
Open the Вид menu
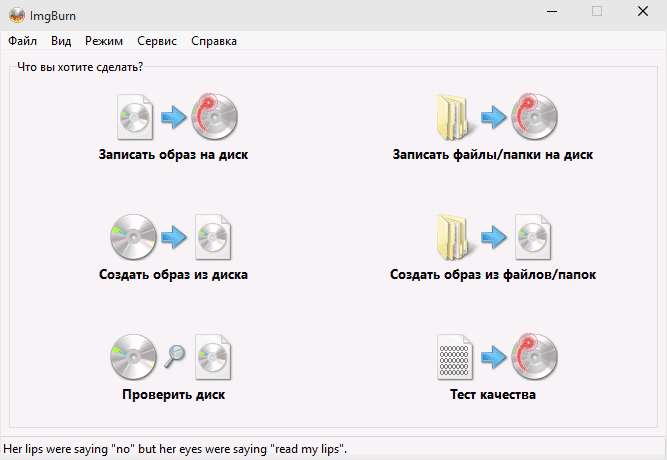click(61, 41)
